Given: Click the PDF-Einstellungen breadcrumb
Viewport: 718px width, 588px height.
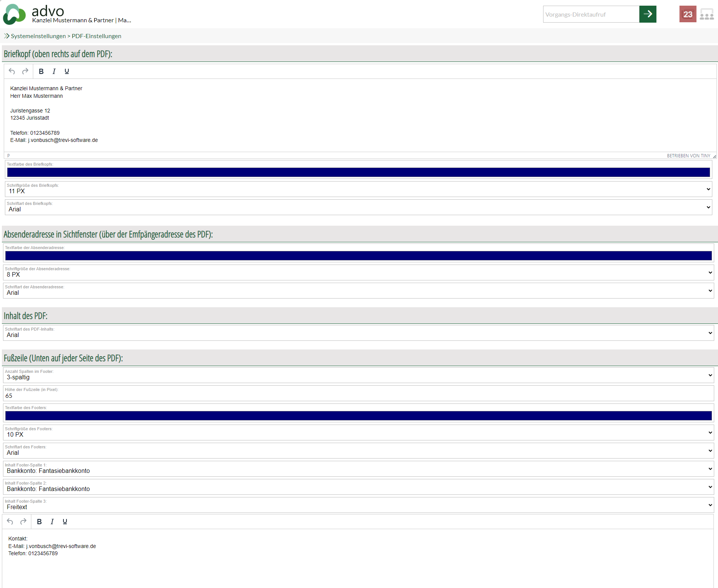Looking at the screenshot, I should point(96,36).
